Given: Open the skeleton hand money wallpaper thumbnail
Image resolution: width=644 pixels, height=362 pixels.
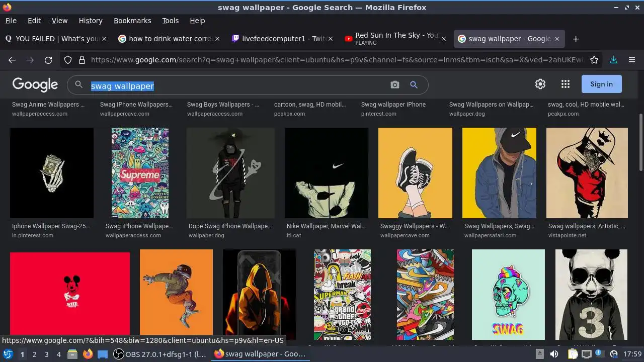Looking at the screenshot, I should tap(52, 173).
